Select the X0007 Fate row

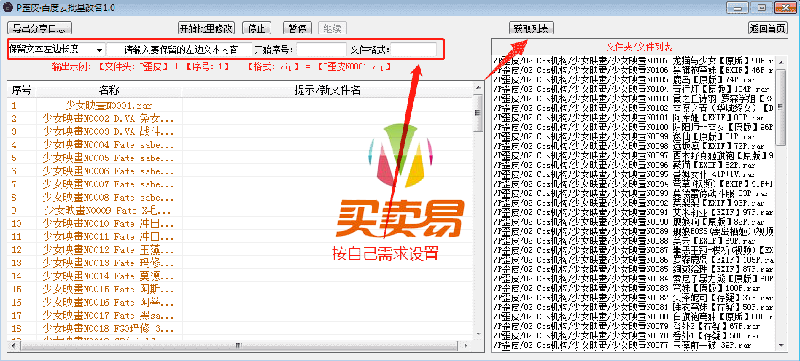coord(241,184)
